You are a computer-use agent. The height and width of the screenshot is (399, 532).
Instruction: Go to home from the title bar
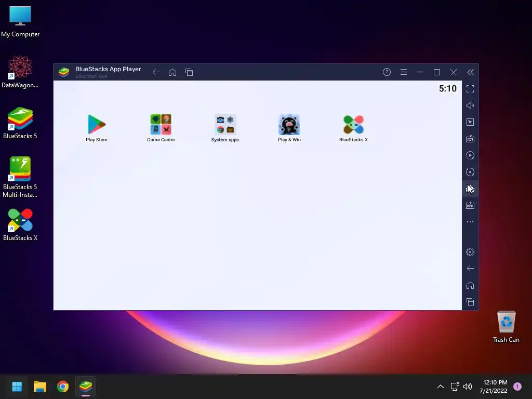point(172,72)
